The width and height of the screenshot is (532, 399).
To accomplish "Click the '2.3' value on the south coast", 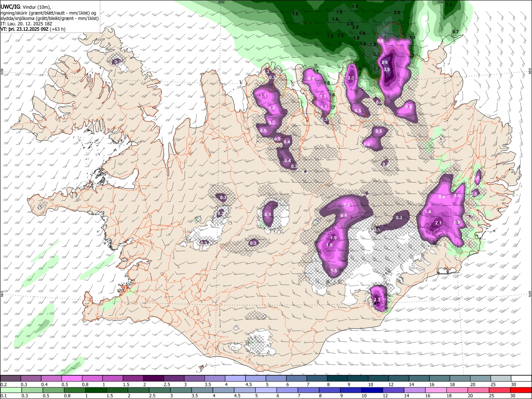I will pos(377,300).
